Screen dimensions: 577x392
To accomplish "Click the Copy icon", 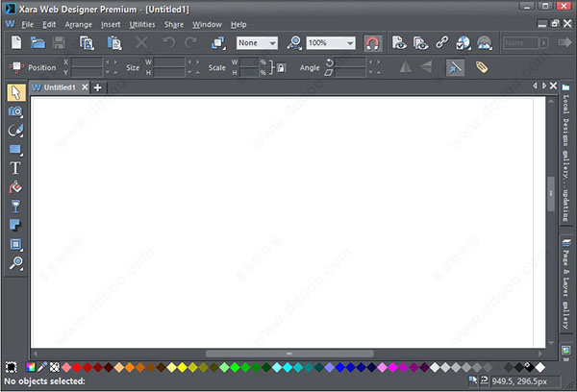I will coord(87,43).
